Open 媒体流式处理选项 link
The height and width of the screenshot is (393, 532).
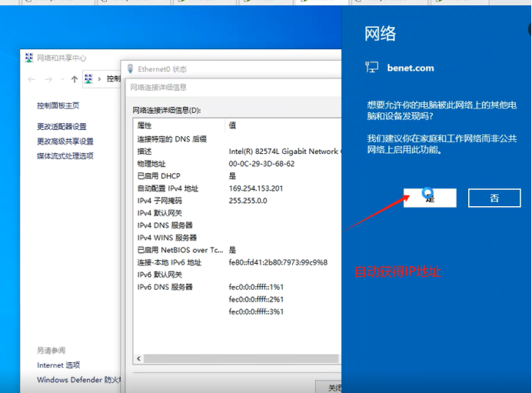point(65,156)
